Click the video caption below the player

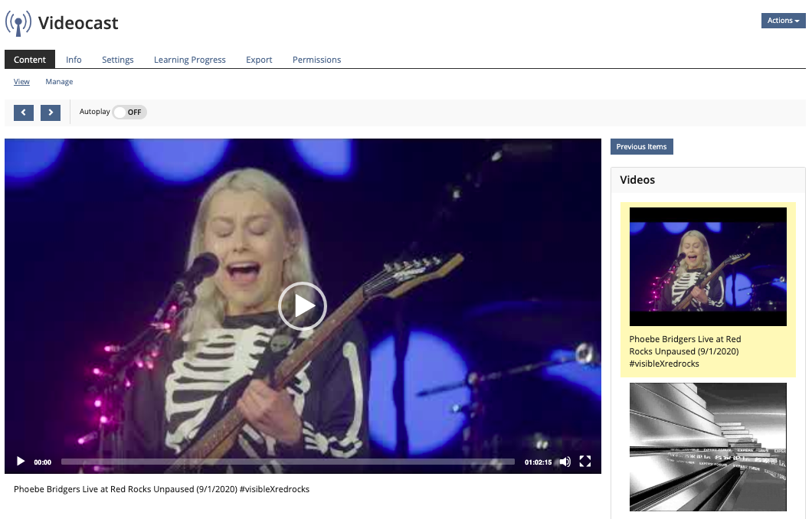162,489
